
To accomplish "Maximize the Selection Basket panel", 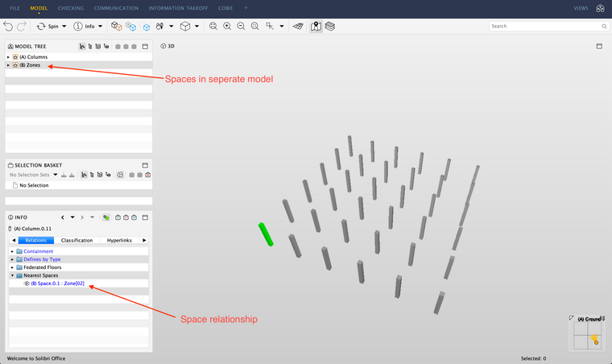I will click(145, 165).
